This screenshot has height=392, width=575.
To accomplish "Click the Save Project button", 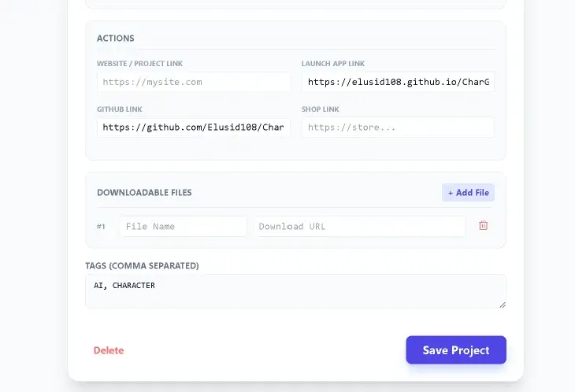I will coord(456,349).
